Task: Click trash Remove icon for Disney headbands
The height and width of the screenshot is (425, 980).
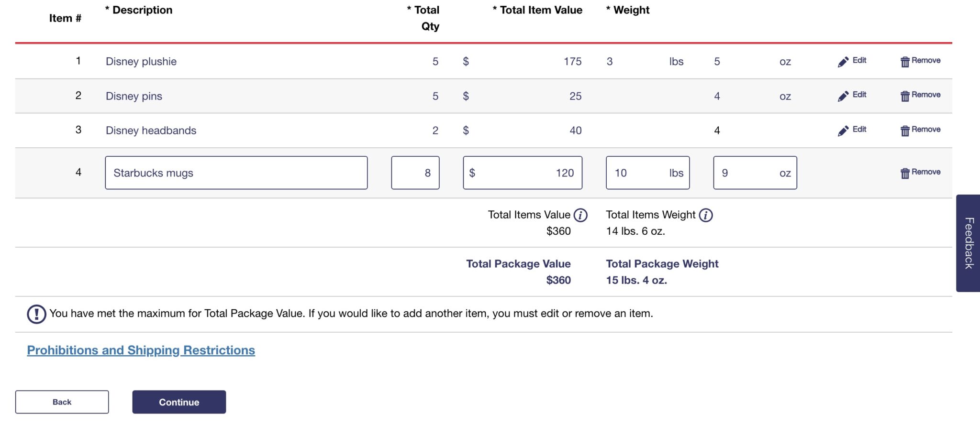Action: point(905,131)
